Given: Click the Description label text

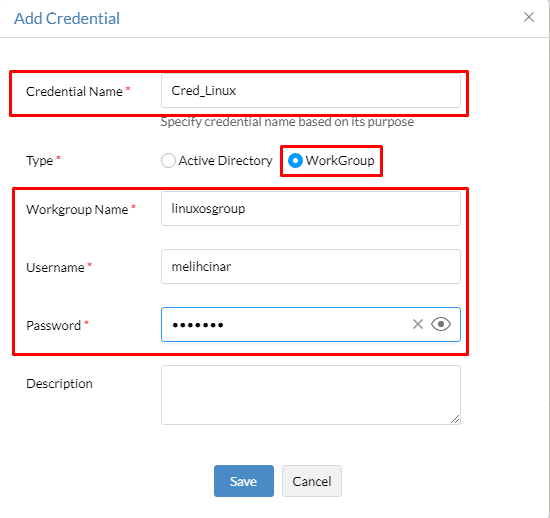Looking at the screenshot, I should 59,383.
